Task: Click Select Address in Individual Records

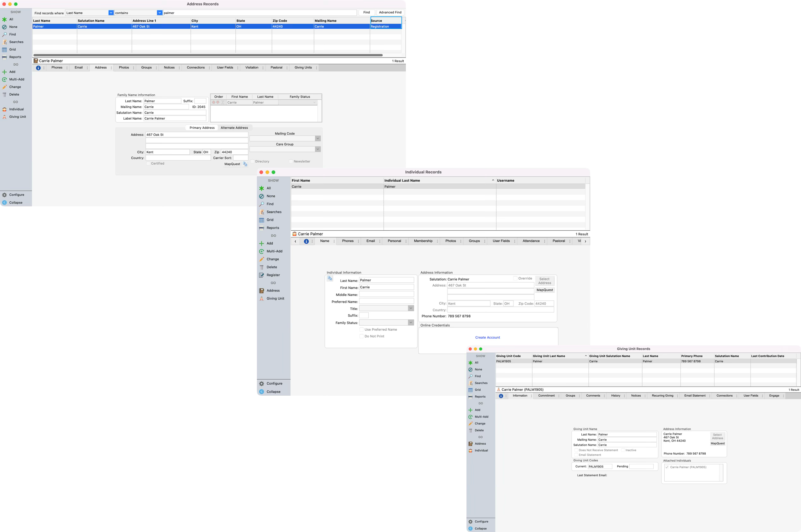Action: (x=544, y=281)
